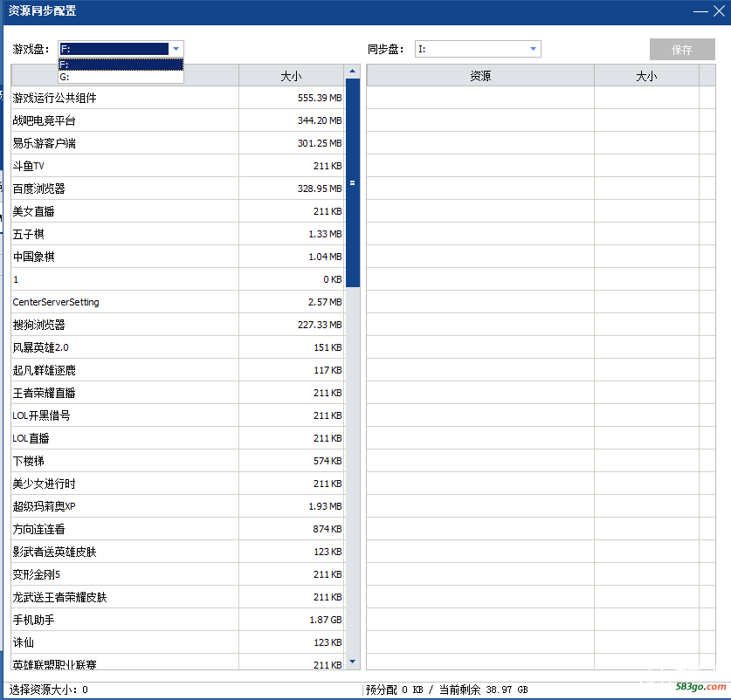
Task: Select the 美女直播 row
Action: click(177, 211)
